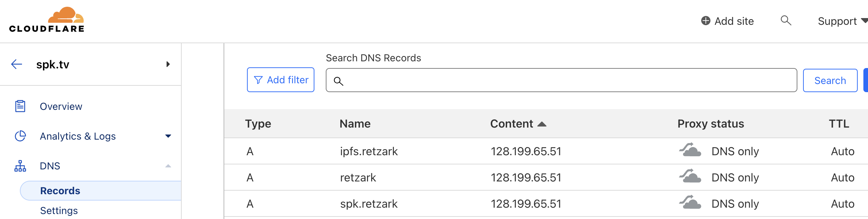Click the magnifier icon inside the DNS search field
This screenshot has height=219, width=868.
click(x=339, y=81)
